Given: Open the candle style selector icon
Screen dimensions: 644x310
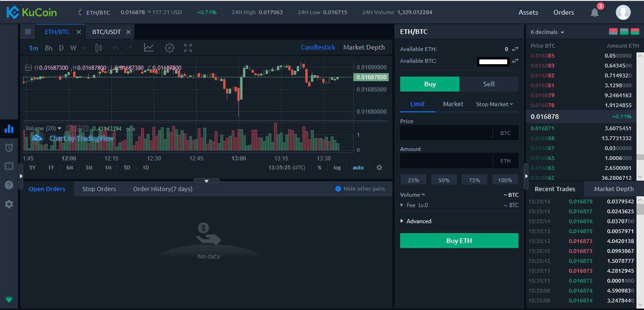Looking at the screenshot, I should [x=99, y=48].
